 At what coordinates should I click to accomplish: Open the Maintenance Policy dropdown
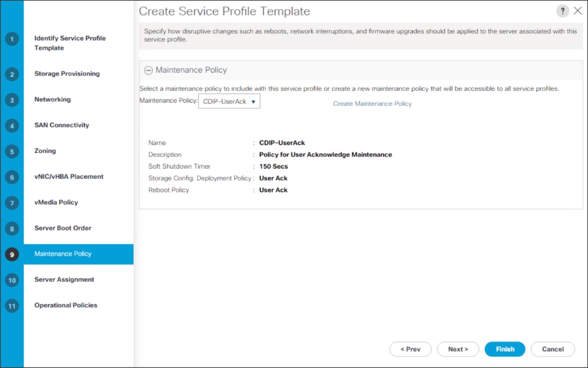229,102
